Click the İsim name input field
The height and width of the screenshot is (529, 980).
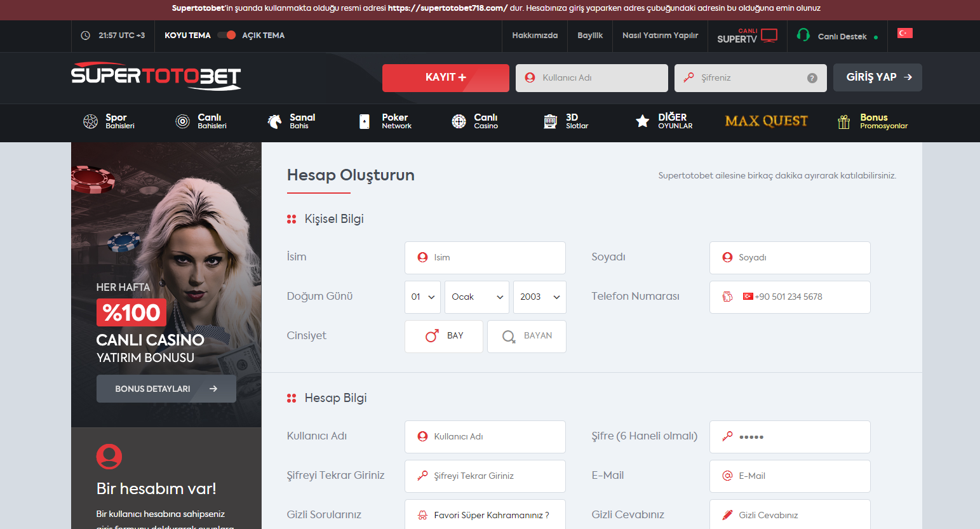coord(485,258)
